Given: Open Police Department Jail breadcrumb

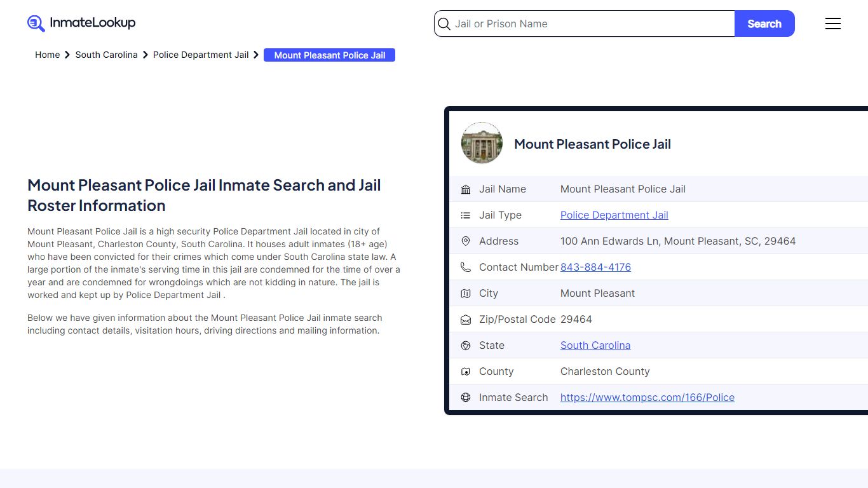Looking at the screenshot, I should click(201, 55).
